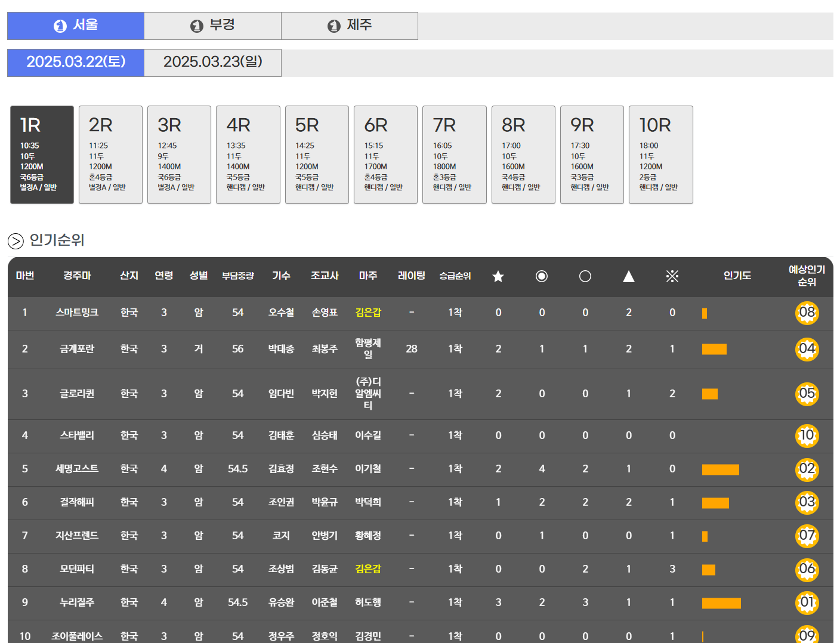
Task: Click the triangle column header icon
Action: [629, 276]
